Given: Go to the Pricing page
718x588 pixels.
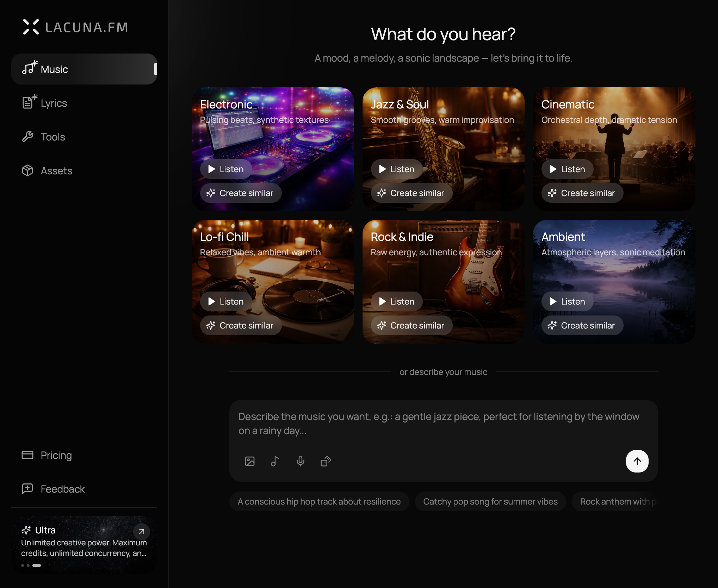Looking at the screenshot, I should pyautogui.click(x=84, y=455).
